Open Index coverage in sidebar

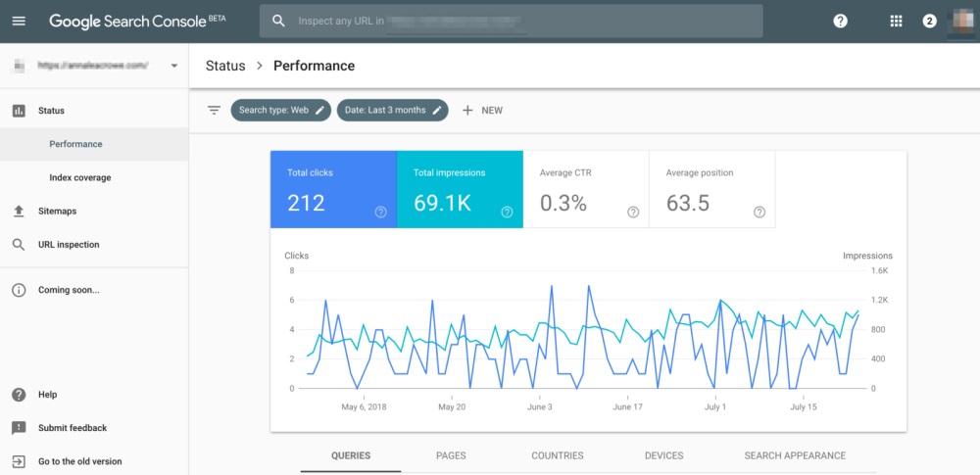click(79, 177)
